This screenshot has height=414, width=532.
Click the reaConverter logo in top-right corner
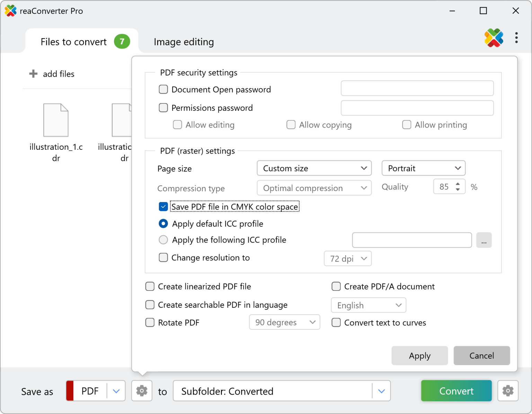494,38
